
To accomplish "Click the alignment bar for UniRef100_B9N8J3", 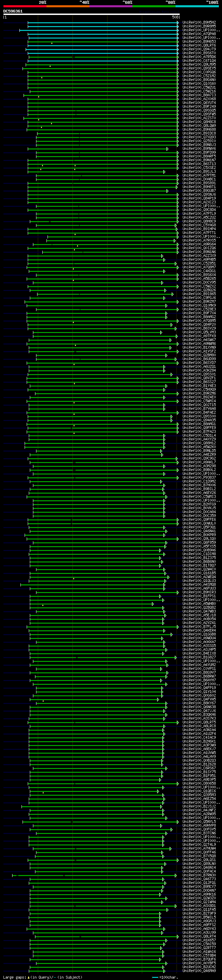I will (x=108, y=145).
